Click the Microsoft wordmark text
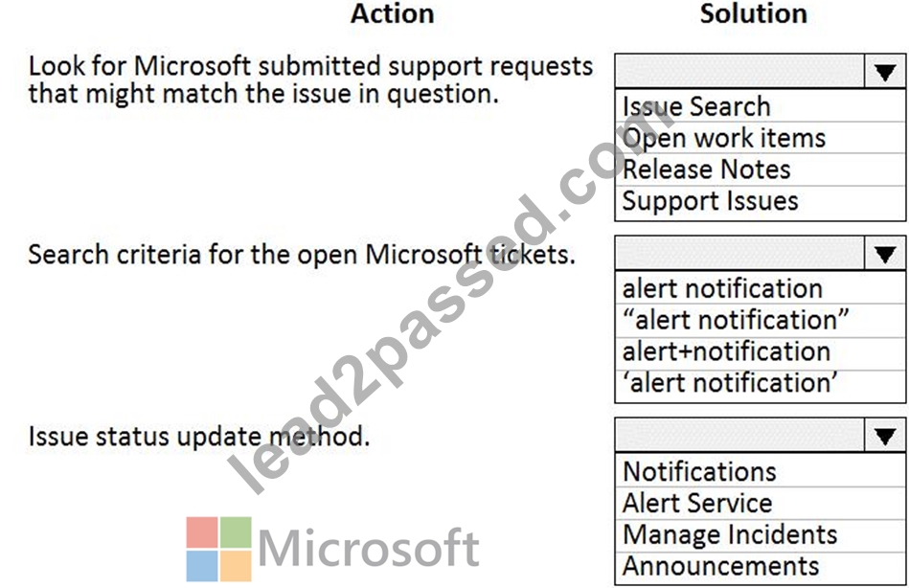Image resolution: width=909 pixels, height=588 pixels. (369, 548)
